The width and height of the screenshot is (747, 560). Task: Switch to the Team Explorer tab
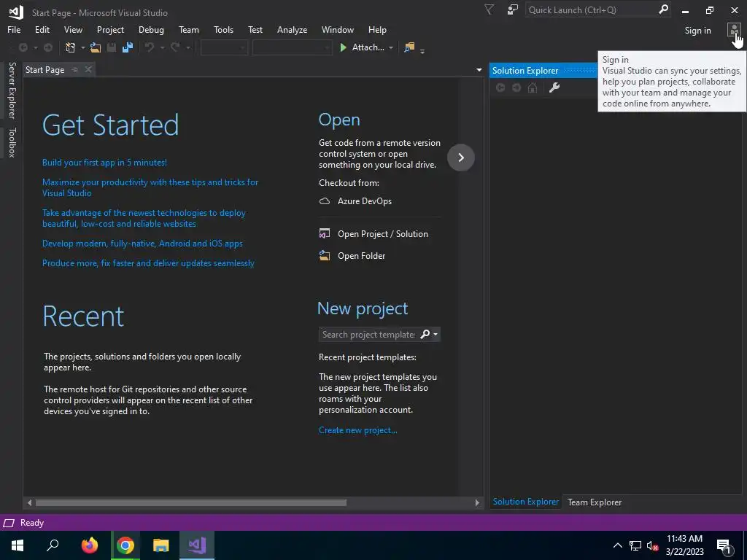(594, 502)
